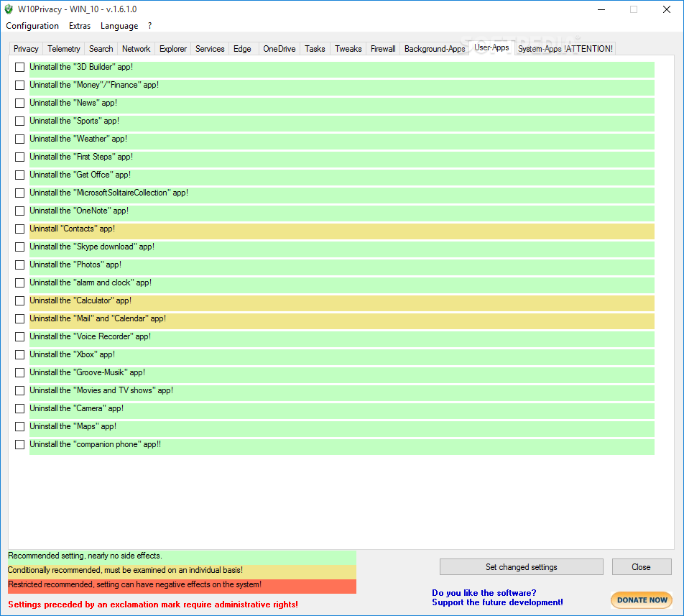Check Uninstall "Mail" and "Calendar" app
The width and height of the screenshot is (684, 616).
[x=19, y=319]
